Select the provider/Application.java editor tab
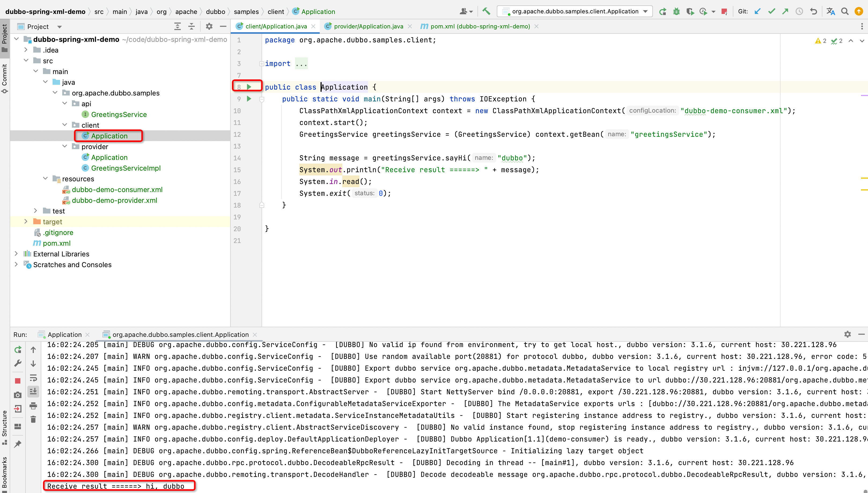This screenshot has width=868, height=493. point(365,26)
